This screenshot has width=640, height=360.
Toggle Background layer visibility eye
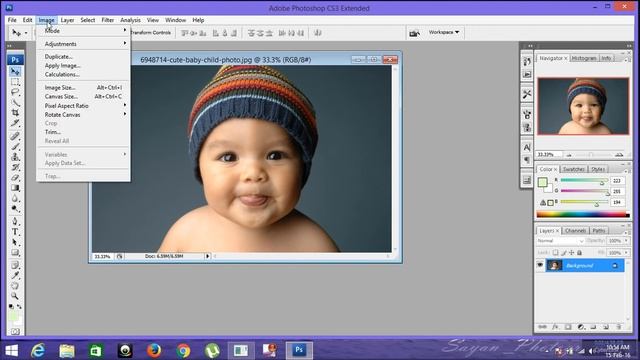[540, 265]
